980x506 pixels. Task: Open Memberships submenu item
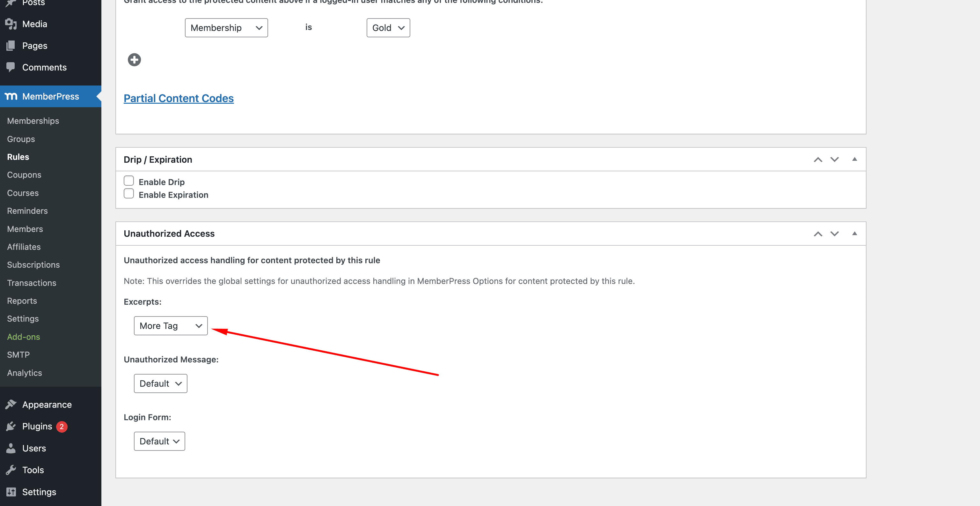point(33,121)
